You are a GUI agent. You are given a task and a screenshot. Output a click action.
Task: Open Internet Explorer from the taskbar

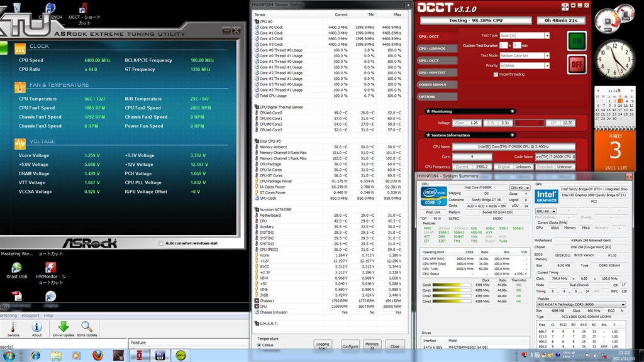click(x=36, y=356)
